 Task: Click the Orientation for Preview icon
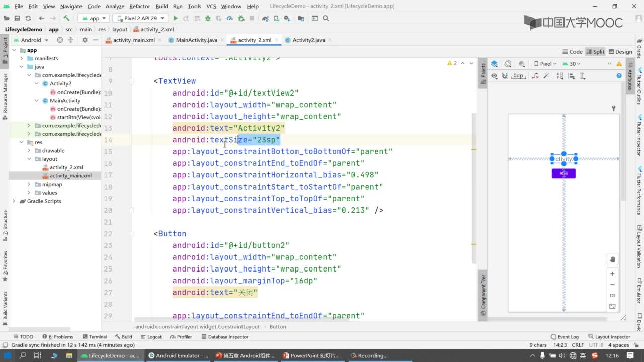(x=508, y=64)
